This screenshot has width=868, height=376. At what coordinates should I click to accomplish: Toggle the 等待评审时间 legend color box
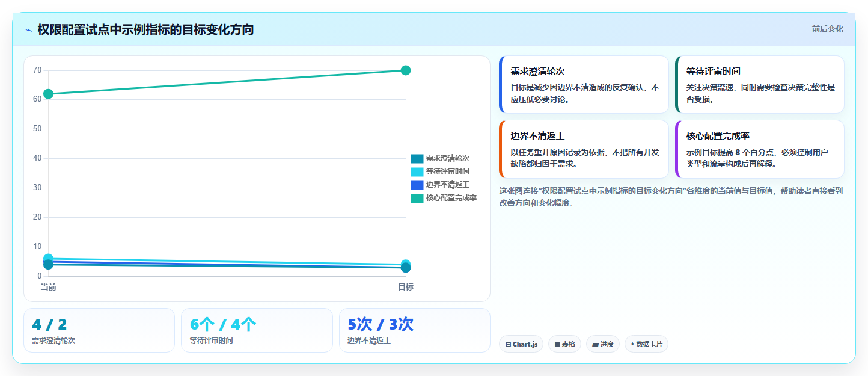[x=417, y=172]
